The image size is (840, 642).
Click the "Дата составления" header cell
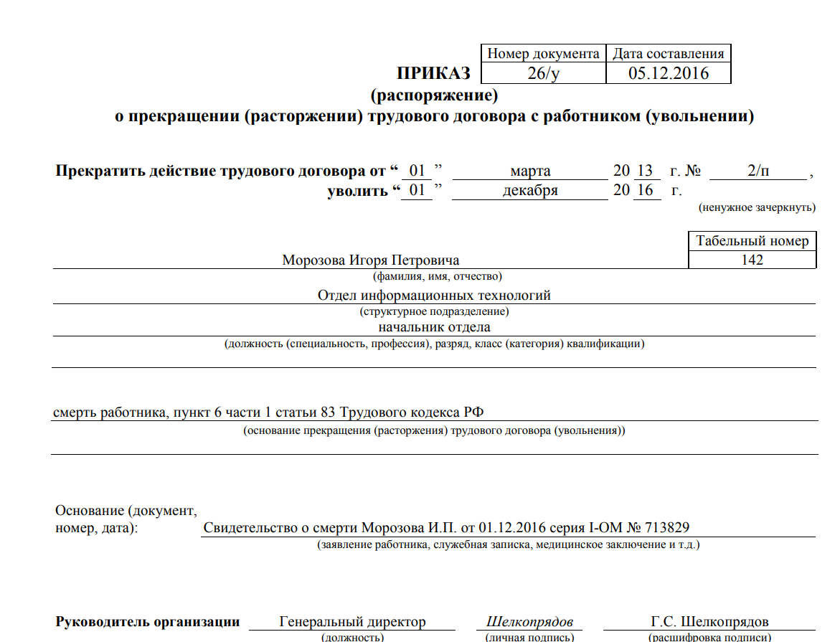[x=668, y=54]
